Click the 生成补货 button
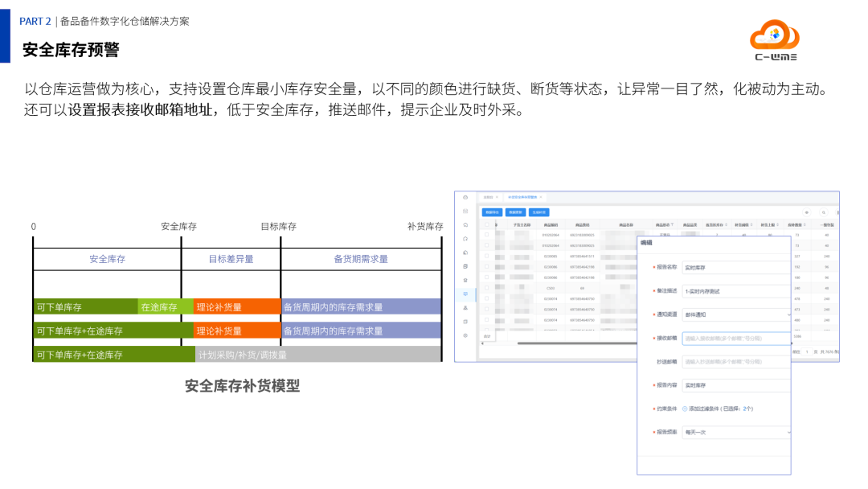868x489 pixels. [538, 212]
